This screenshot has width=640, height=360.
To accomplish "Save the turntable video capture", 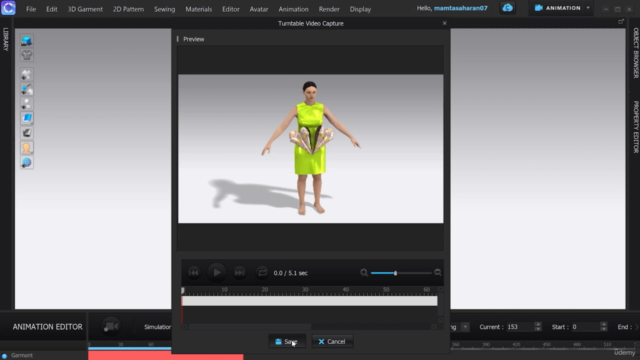I will point(287,341).
